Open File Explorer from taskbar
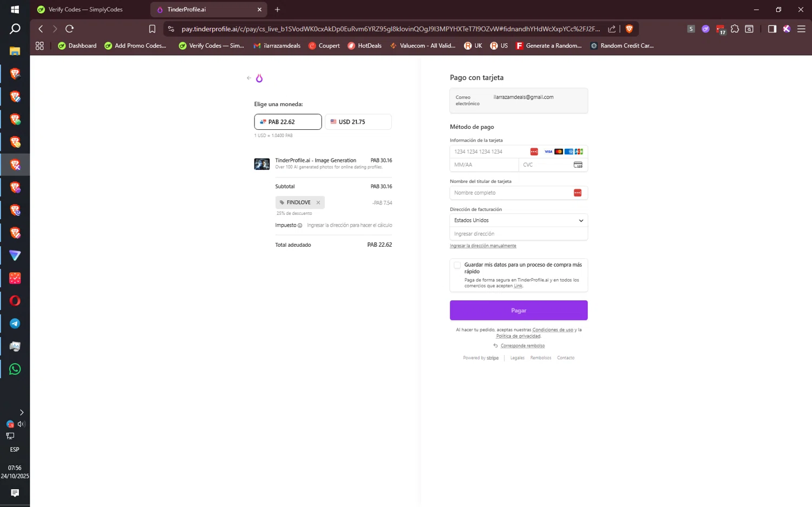 coord(15,51)
